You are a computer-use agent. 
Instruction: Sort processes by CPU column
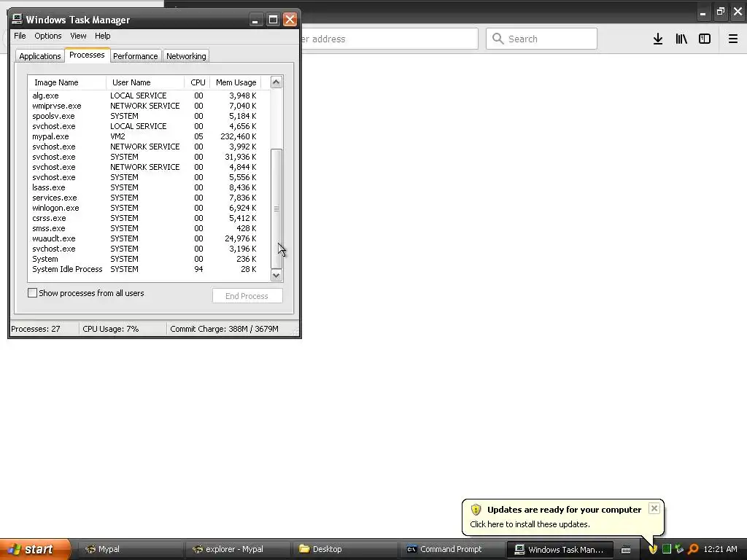coord(197,82)
